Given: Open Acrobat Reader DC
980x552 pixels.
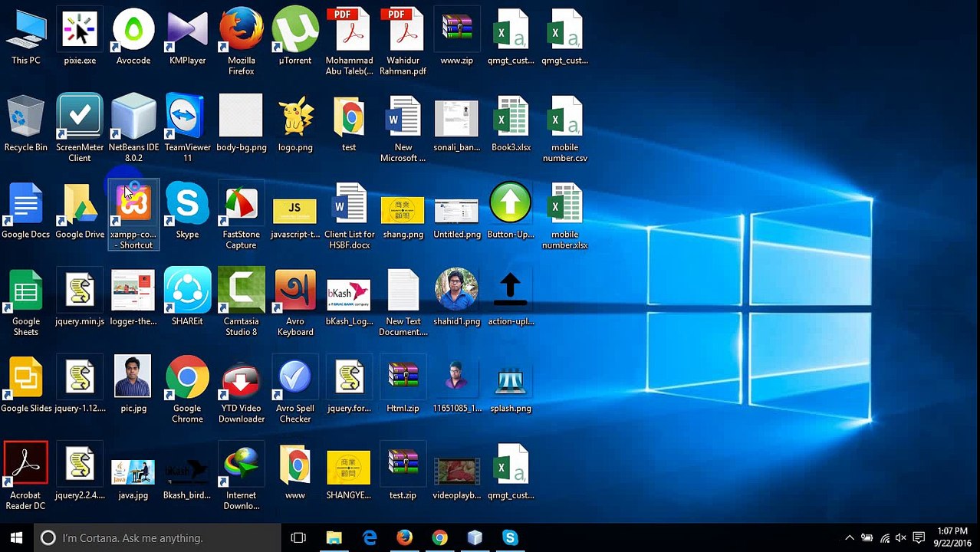Looking at the screenshot, I should pos(25,476).
